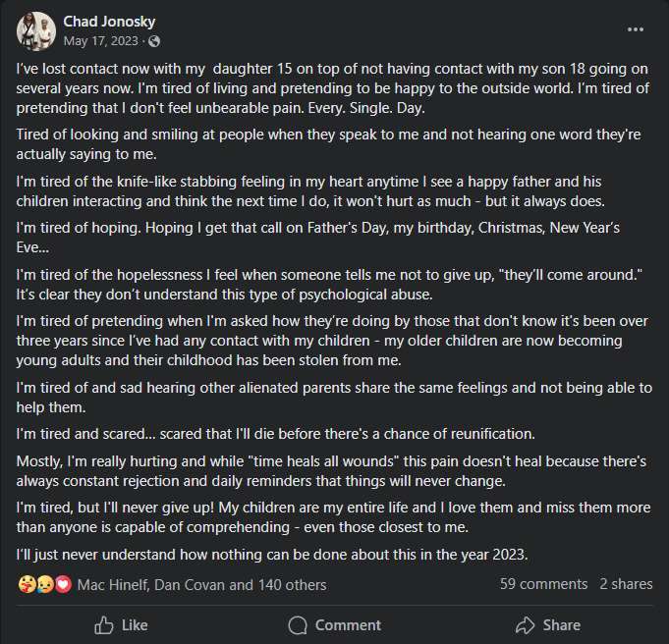Click the Comment speech bubble icon
Screen dimensions: 669x644
(x=298, y=624)
